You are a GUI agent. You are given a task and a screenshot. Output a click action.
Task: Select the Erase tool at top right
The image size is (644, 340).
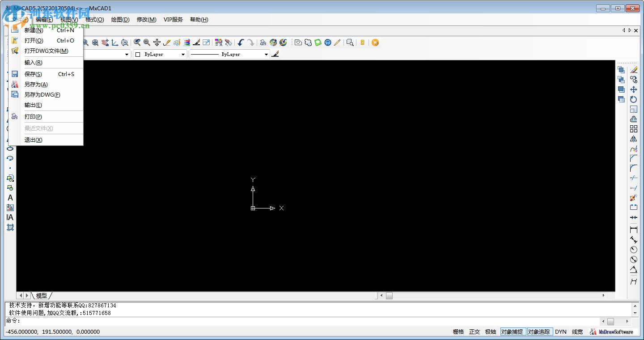click(634, 70)
